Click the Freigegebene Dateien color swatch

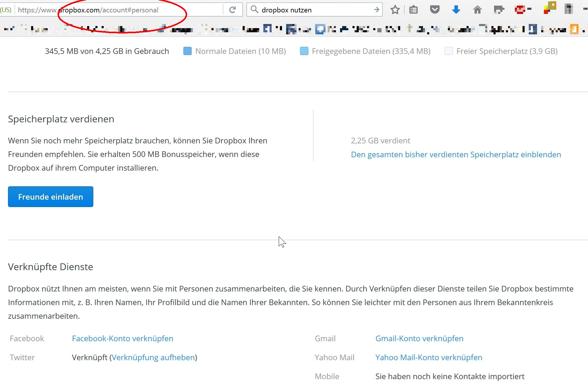(x=304, y=51)
